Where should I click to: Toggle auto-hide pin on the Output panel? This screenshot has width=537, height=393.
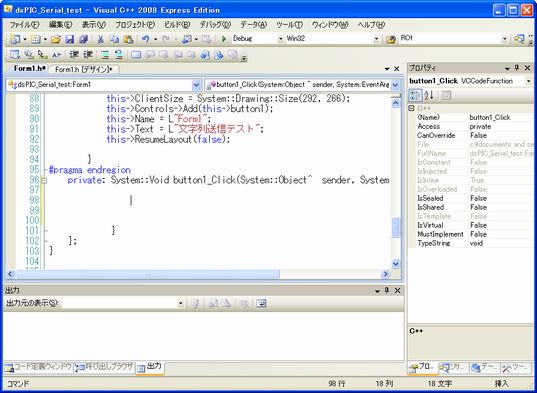click(387, 291)
